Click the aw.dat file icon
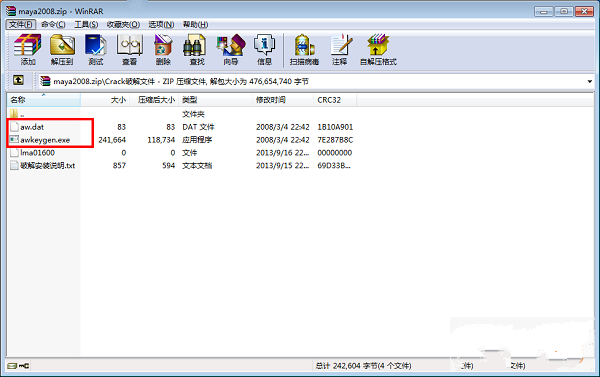Viewport: 600px width, 377px height. [x=14, y=127]
